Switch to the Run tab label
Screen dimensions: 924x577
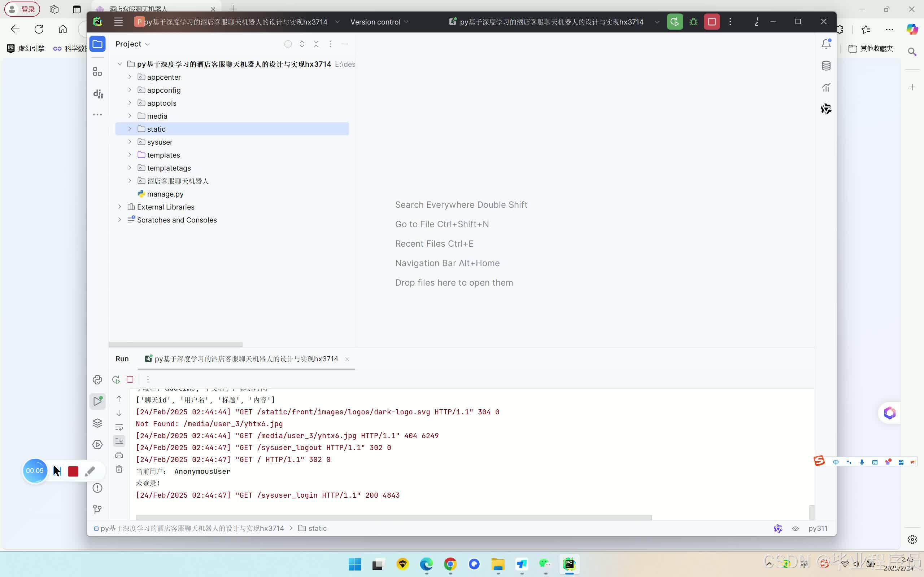122,359
